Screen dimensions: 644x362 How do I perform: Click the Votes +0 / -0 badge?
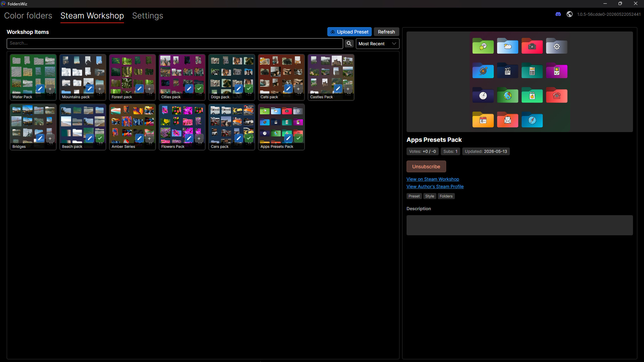(x=422, y=152)
